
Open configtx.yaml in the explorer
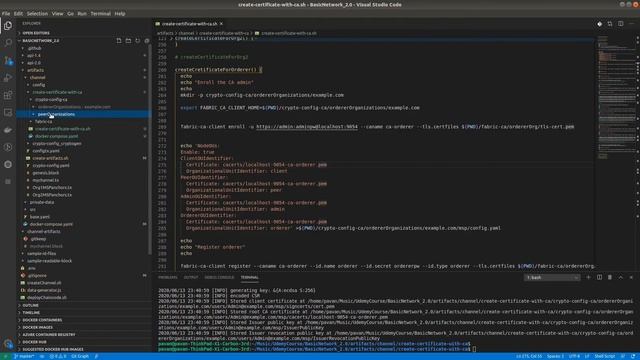[46, 151]
